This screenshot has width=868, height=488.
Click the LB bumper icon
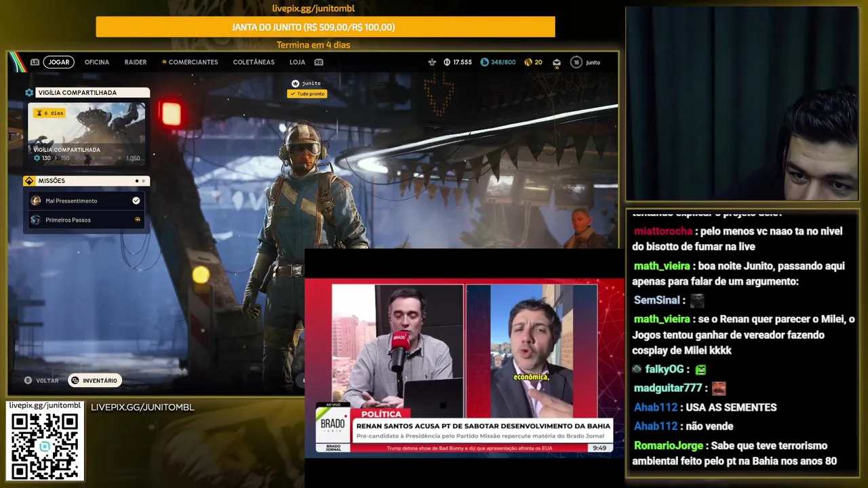[x=35, y=62]
